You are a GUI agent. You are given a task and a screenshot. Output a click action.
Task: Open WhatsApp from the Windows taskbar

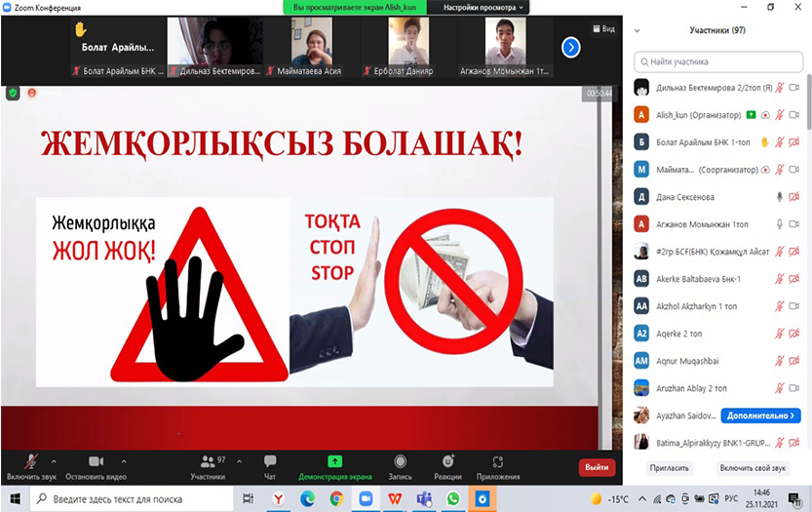[453, 498]
